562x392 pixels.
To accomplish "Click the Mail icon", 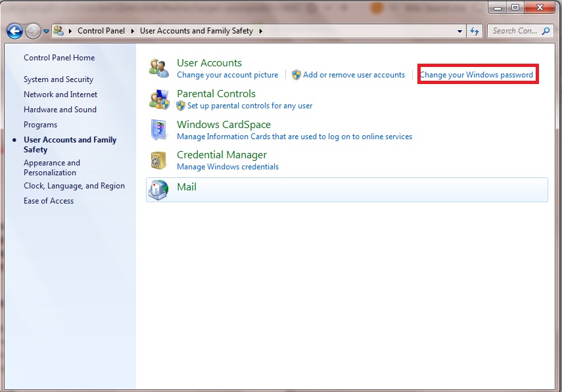I will 158,190.
